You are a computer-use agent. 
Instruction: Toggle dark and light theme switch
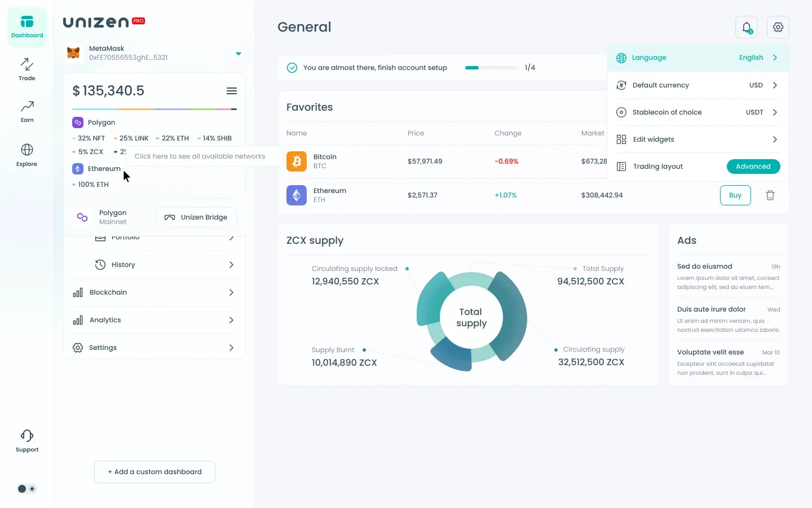tap(27, 489)
